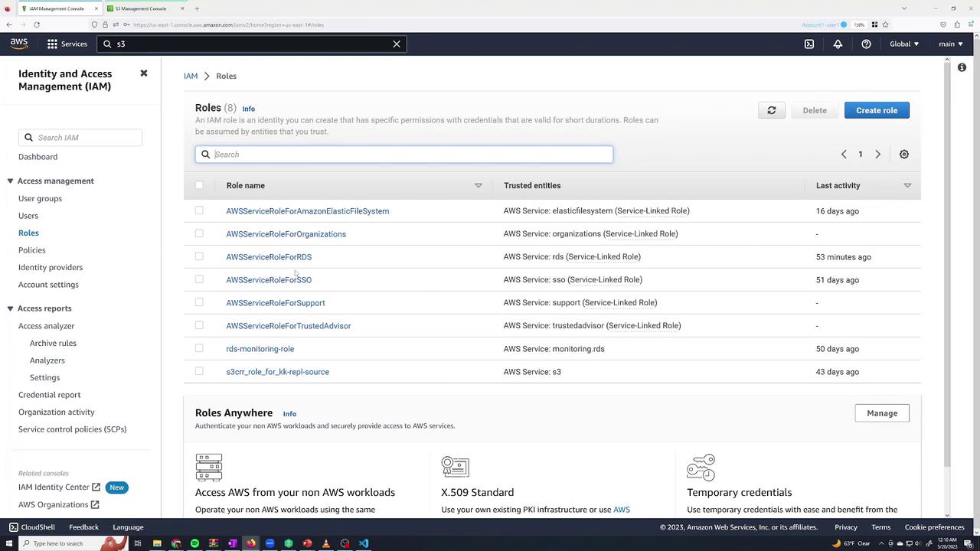
Task: Select the s3crr_role_for_kk-repl-source checkbox
Action: tap(199, 371)
